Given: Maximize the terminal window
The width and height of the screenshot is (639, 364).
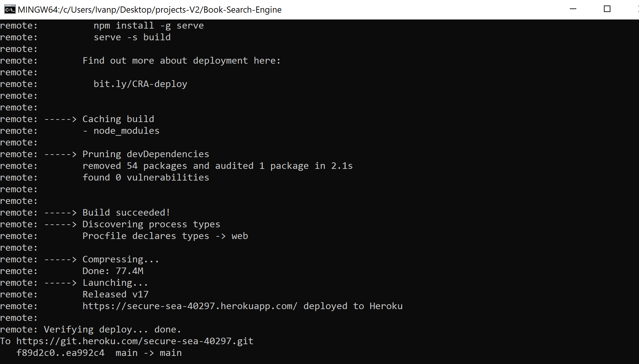Looking at the screenshot, I should point(607,9).
